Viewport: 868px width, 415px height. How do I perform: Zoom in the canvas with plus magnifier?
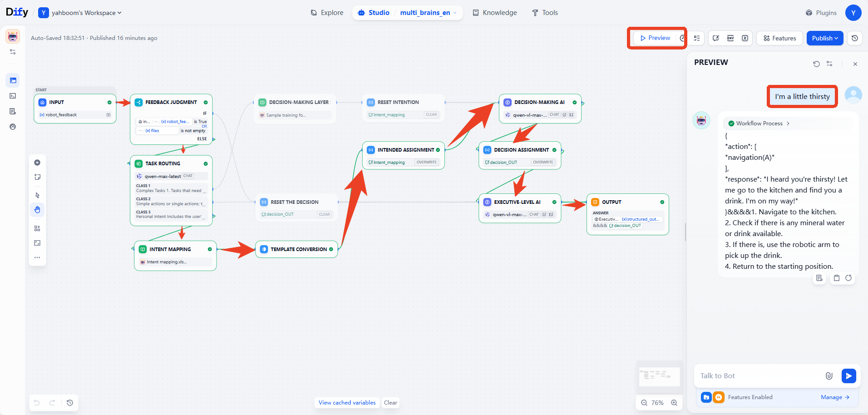pyautogui.click(x=674, y=403)
